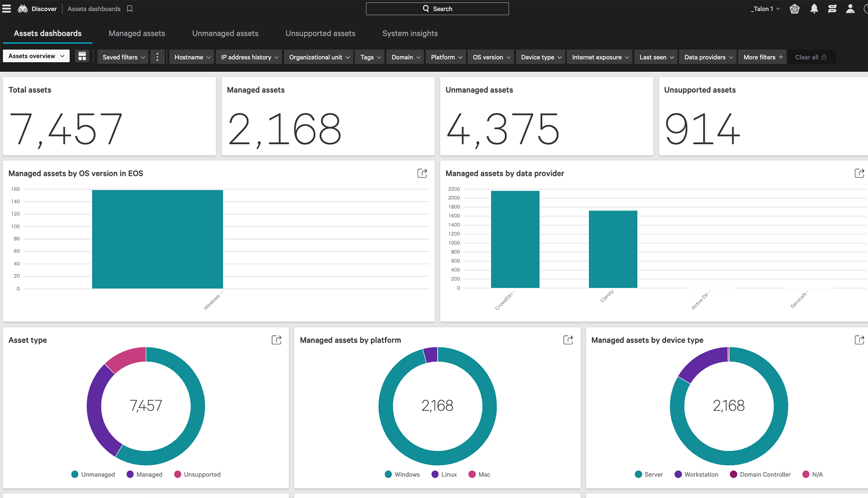Image resolution: width=868 pixels, height=498 pixels.
Task: Toggle the Unmanaged legend item in Asset type
Action: 93,474
